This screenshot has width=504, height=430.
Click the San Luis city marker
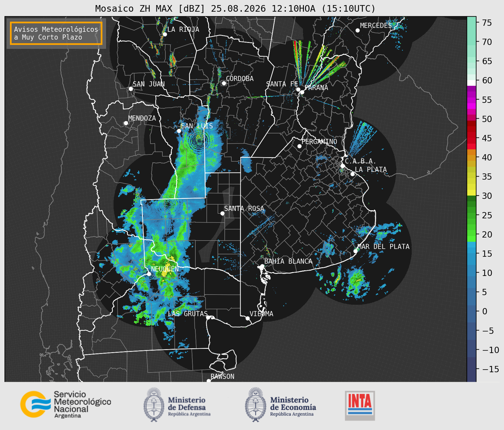point(179,131)
